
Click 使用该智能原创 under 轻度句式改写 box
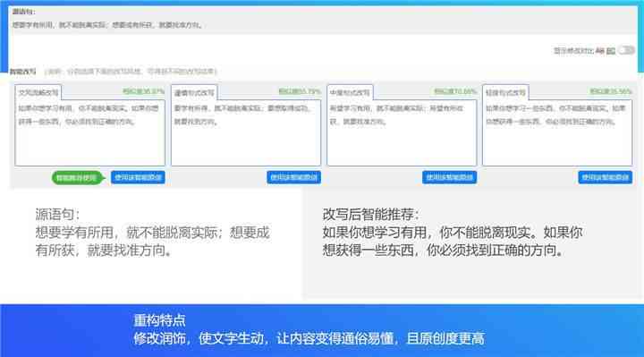(x=605, y=177)
